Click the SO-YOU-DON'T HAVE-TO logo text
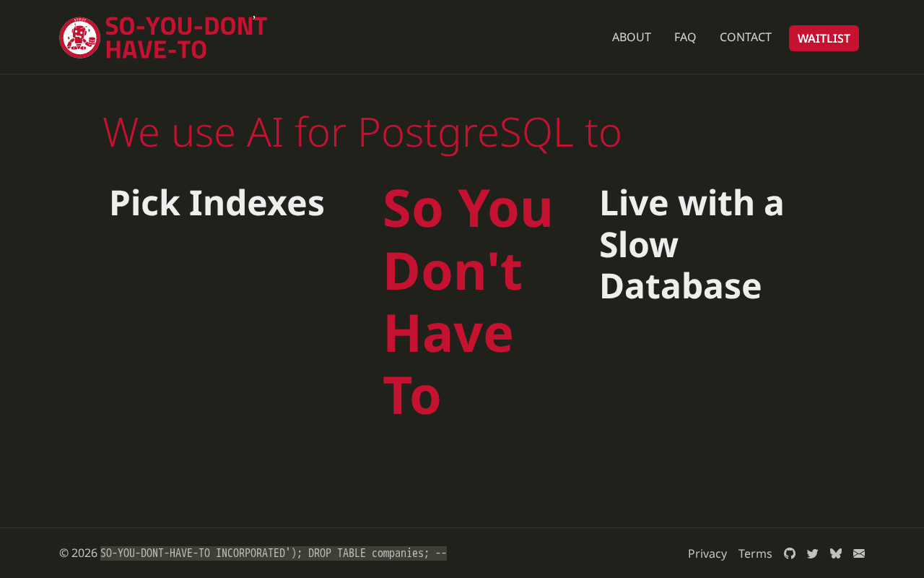The width and height of the screenshot is (924, 578). tap(186, 38)
